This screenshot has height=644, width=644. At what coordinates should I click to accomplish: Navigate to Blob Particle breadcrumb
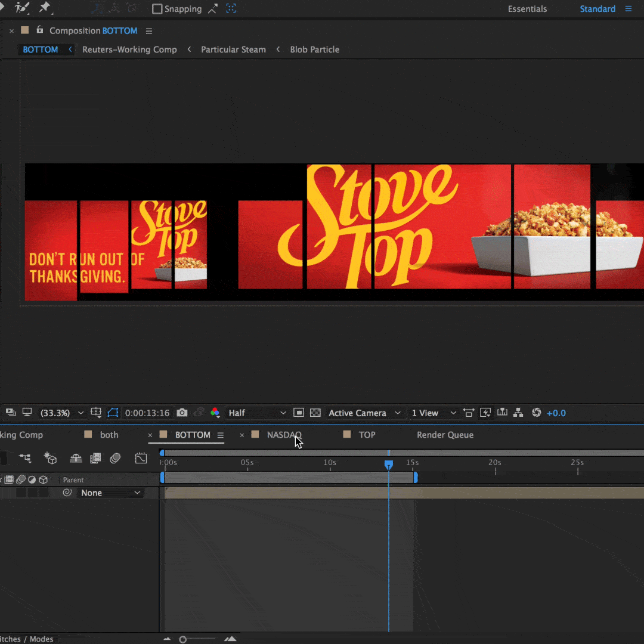(x=315, y=49)
